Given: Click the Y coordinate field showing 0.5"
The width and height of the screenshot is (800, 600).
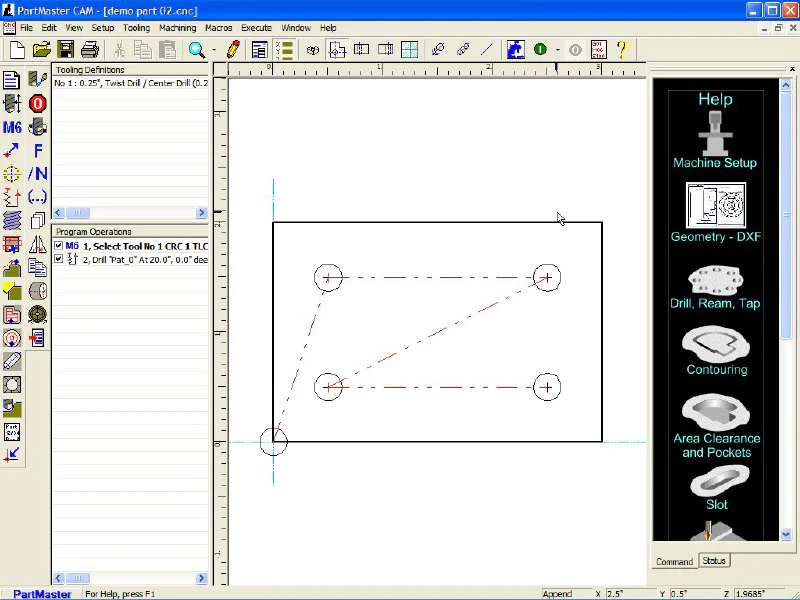Looking at the screenshot, I should click(693, 594).
